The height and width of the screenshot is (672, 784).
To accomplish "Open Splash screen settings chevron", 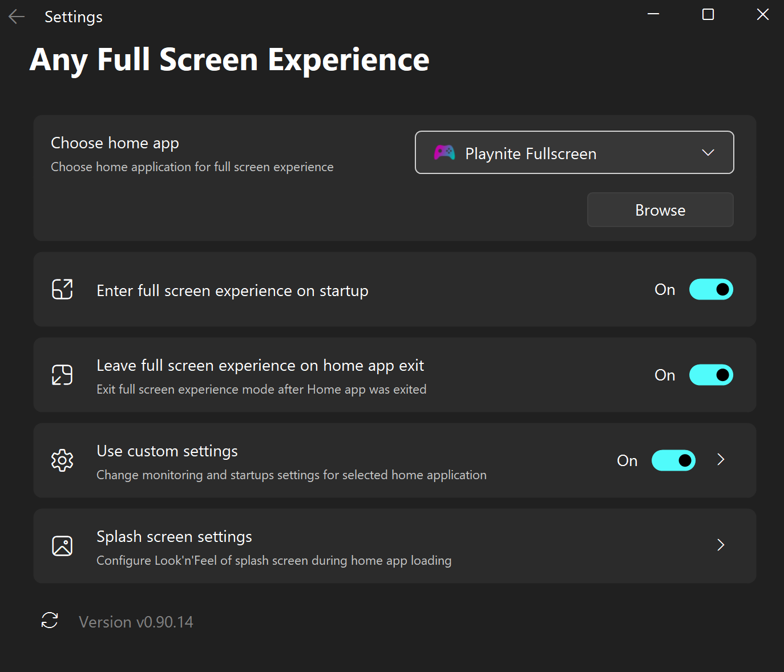I will pyautogui.click(x=721, y=545).
